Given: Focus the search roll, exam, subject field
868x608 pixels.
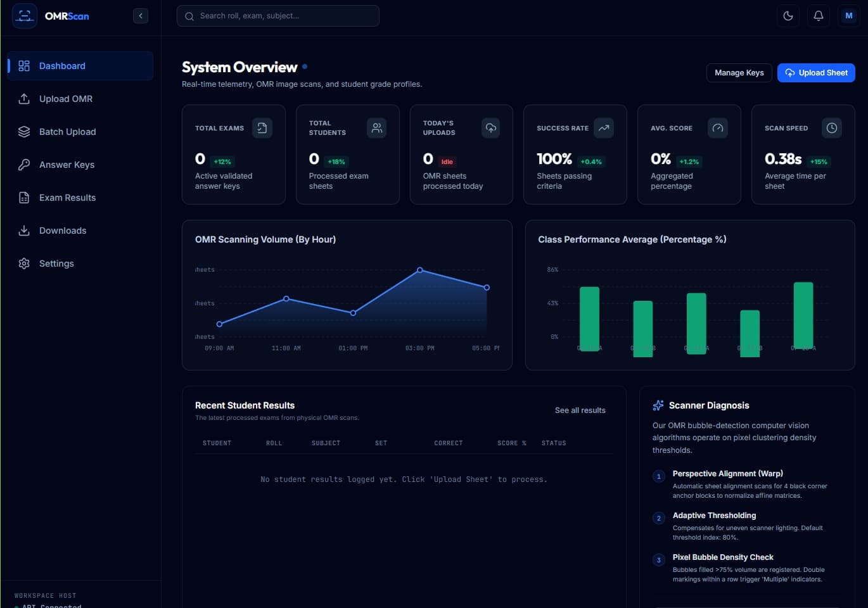Looking at the screenshot, I should (278, 16).
